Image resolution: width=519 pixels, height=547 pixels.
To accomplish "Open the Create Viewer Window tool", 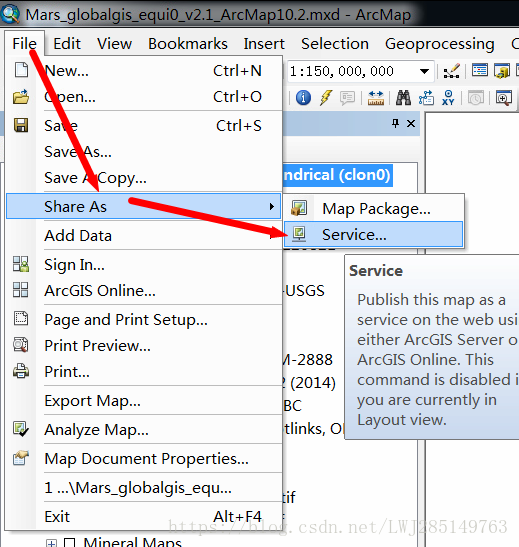I will [x=504, y=98].
